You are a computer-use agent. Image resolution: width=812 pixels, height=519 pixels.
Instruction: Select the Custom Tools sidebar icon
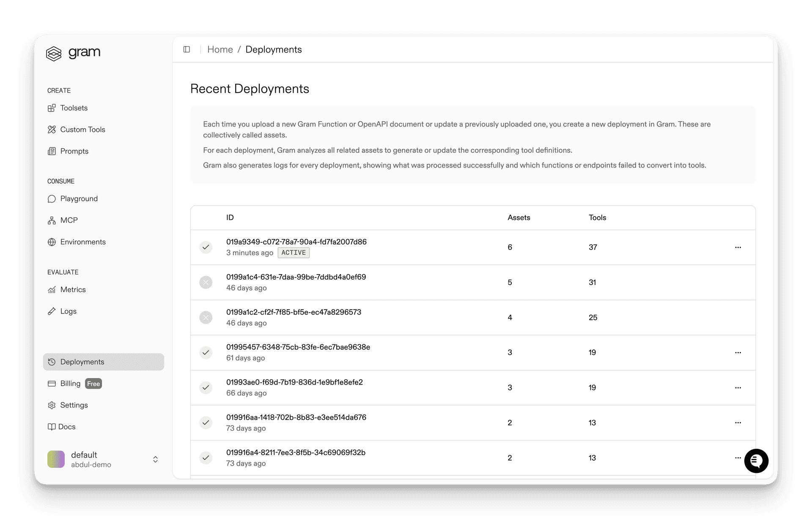[52, 129]
